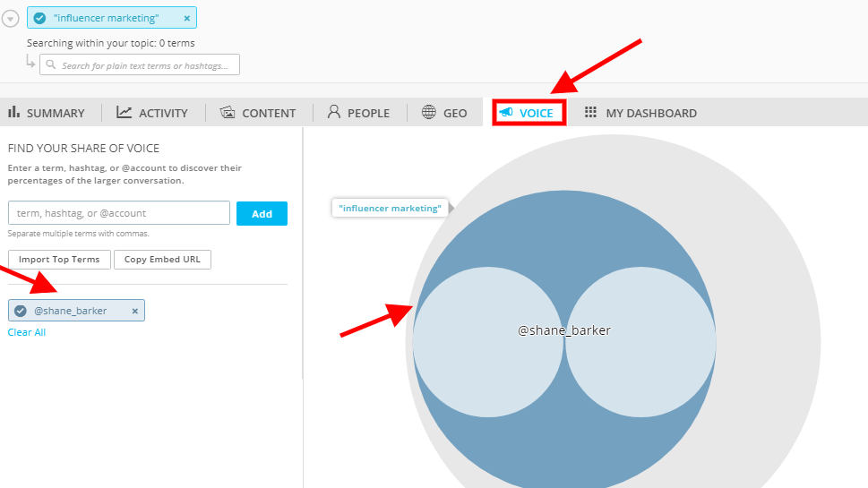The width and height of the screenshot is (868, 488).
Task: Remove "influencer marketing" topic with x
Action: coord(186,18)
